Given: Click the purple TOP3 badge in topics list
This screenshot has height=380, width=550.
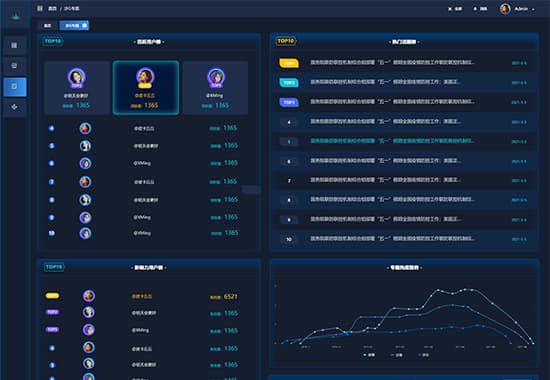Looking at the screenshot, I should (289, 102).
